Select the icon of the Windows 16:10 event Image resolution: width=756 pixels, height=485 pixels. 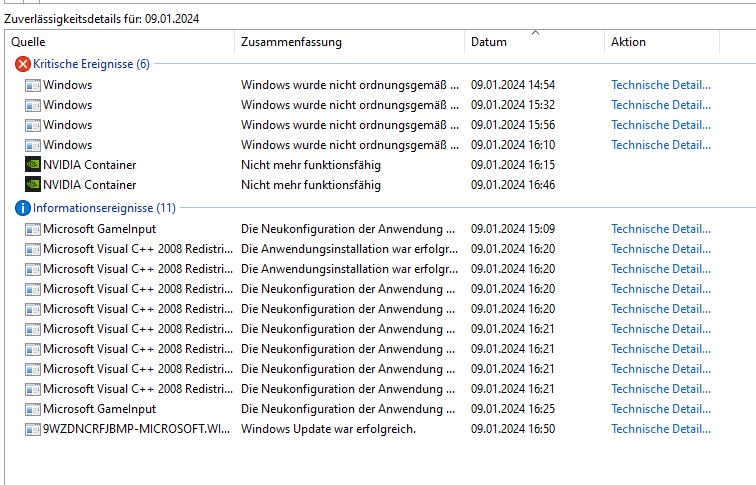(x=33, y=145)
